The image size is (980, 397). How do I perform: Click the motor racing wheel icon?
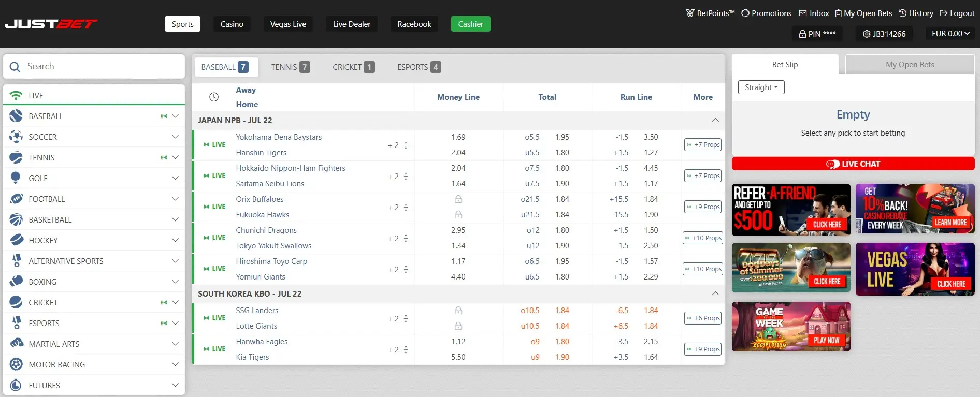coord(16,364)
